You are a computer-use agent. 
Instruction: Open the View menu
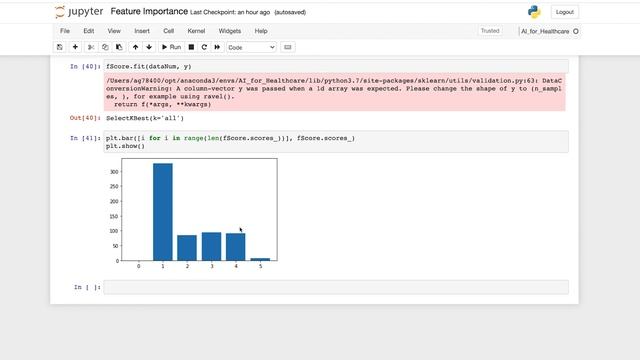point(114,31)
